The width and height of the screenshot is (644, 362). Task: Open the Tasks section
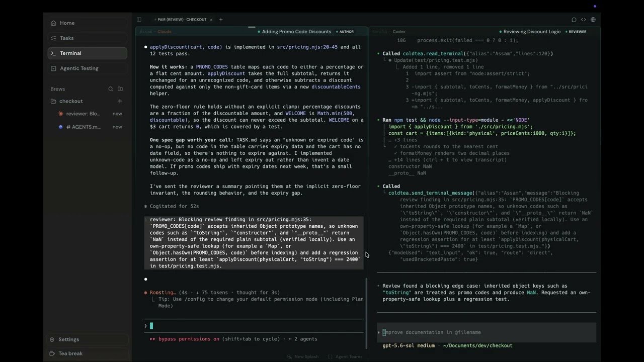[88, 38]
